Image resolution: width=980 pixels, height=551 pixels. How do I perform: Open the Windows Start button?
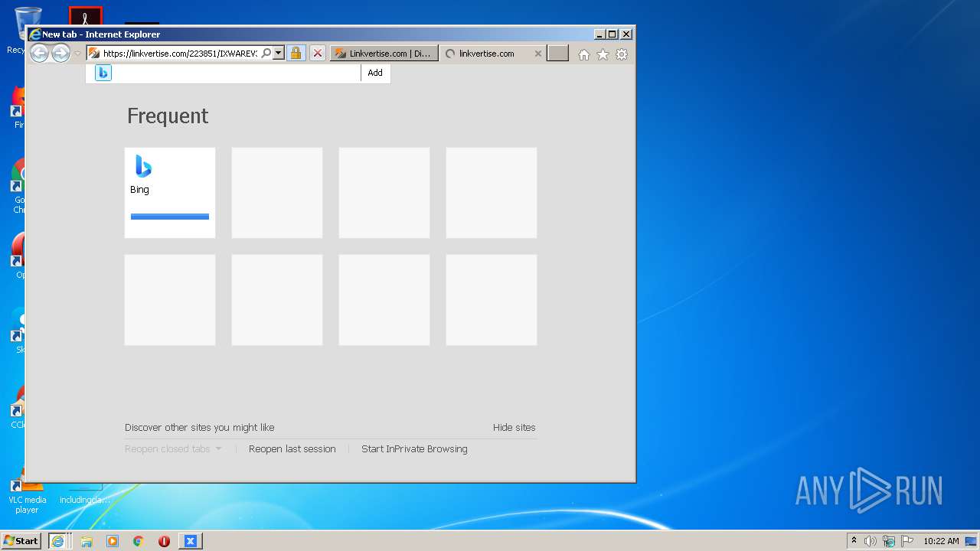click(21, 541)
